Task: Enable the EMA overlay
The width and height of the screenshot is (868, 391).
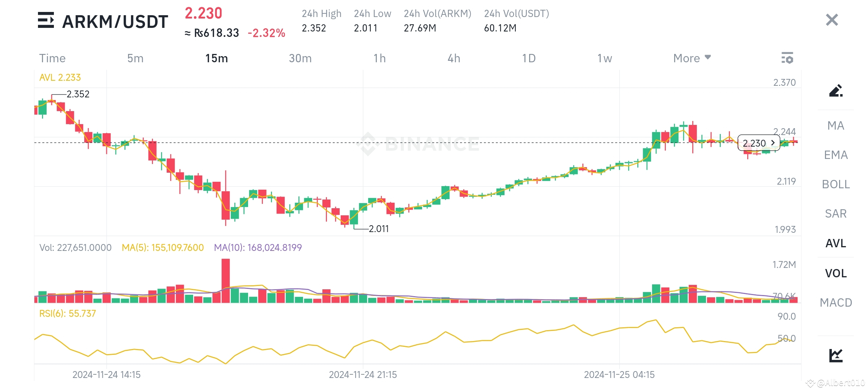Action: tap(836, 155)
